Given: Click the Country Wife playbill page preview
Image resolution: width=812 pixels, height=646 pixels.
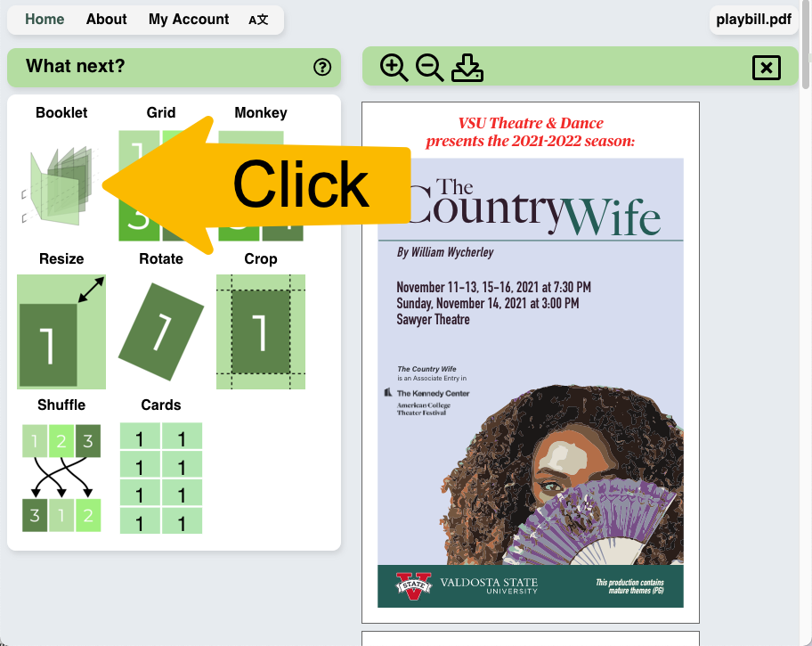Looking at the screenshot, I should pos(531,363).
